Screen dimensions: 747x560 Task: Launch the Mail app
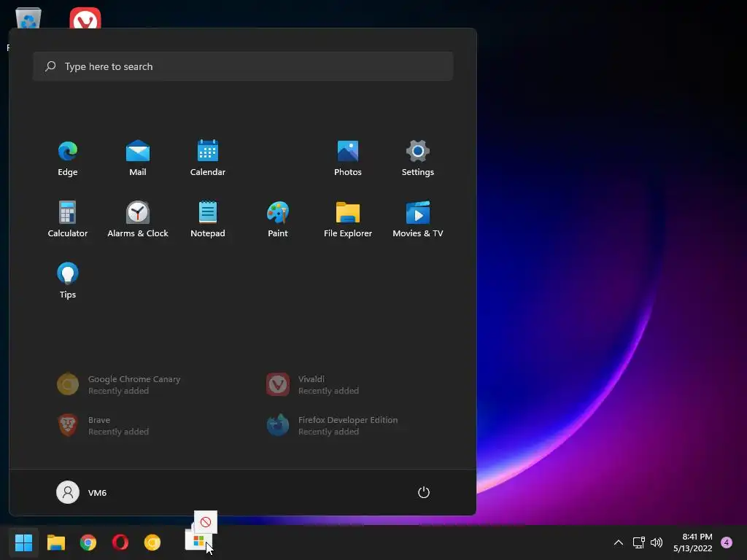pyautogui.click(x=138, y=158)
